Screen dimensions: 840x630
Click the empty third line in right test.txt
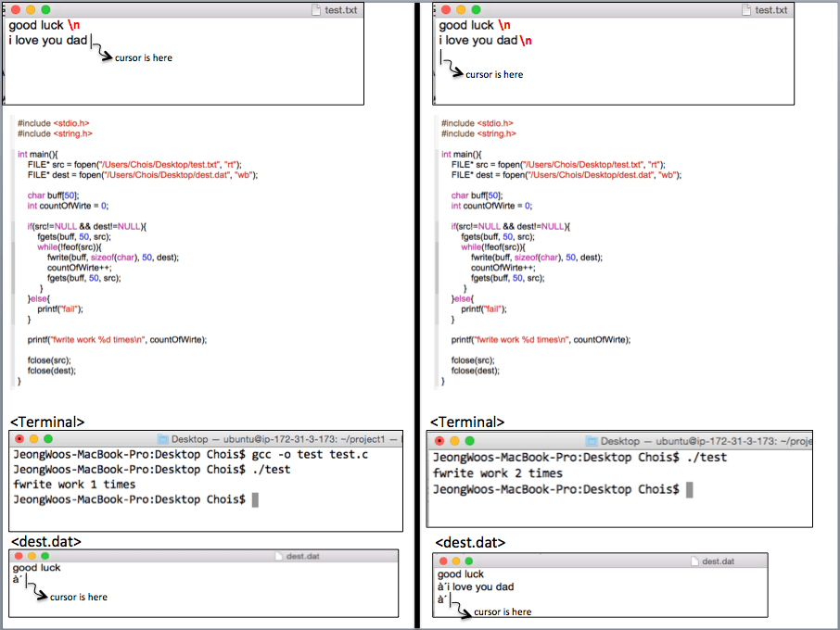coord(441,57)
